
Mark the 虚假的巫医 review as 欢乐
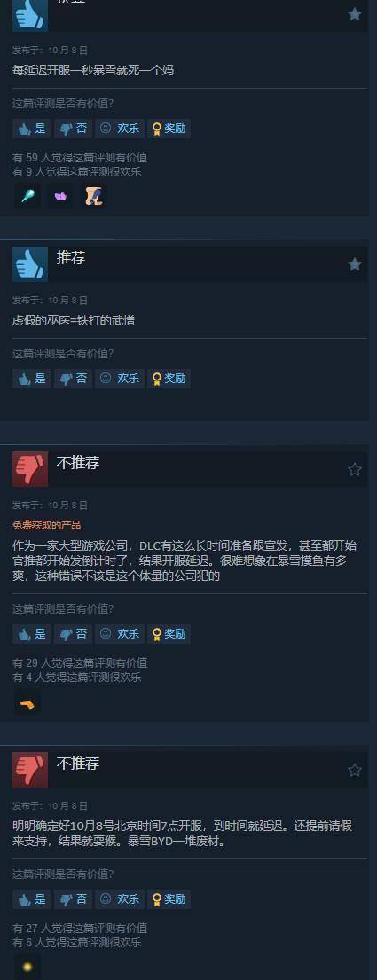pyautogui.click(x=120, y=379)
